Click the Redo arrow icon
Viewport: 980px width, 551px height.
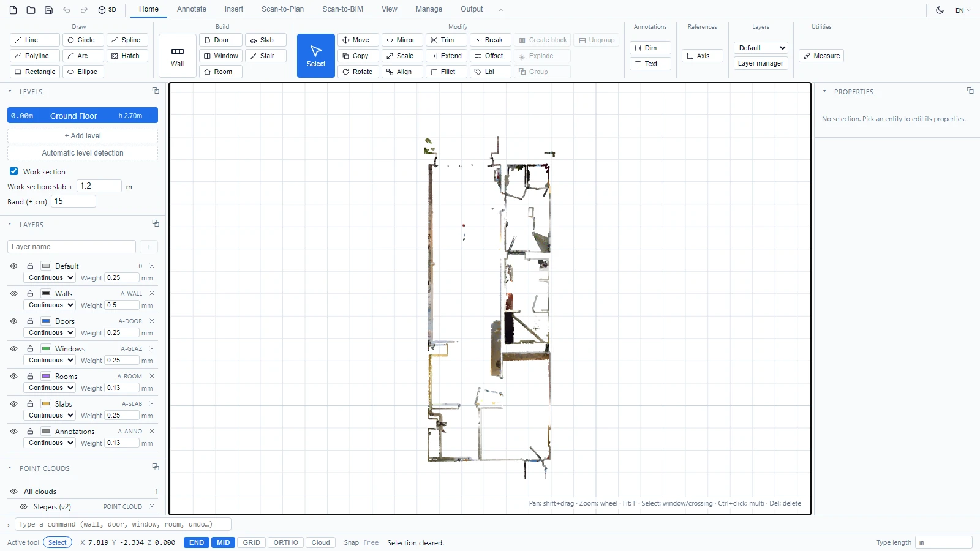(x=85, y=10)
